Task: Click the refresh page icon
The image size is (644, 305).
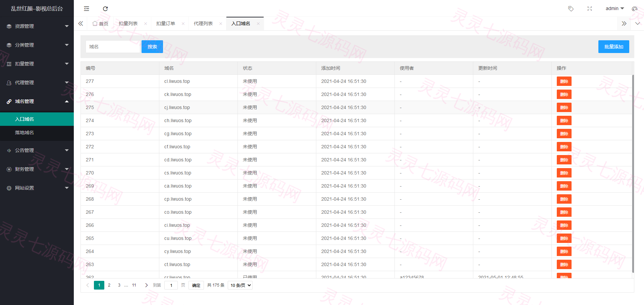Action: click(105, 9)
